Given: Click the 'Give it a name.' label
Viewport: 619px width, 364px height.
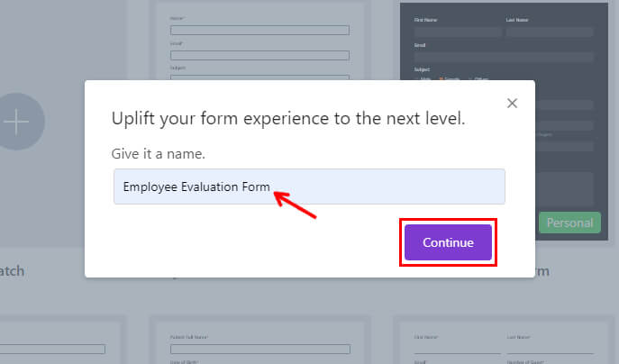Looking at the screenshot, I should coord(159,153).
